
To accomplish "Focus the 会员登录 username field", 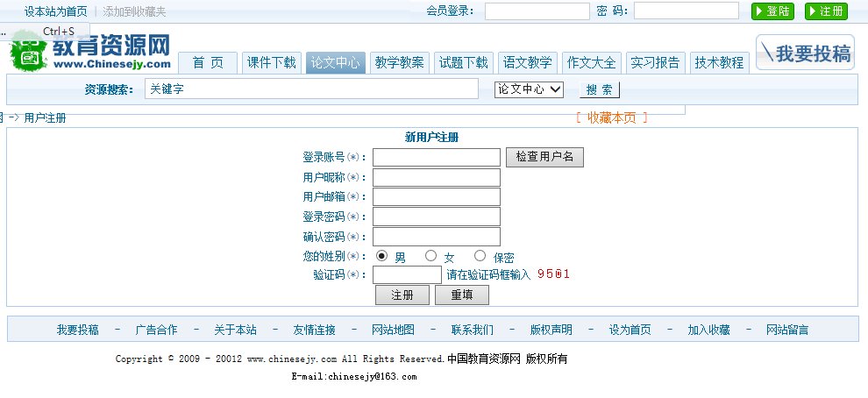I will pos(537,11).
